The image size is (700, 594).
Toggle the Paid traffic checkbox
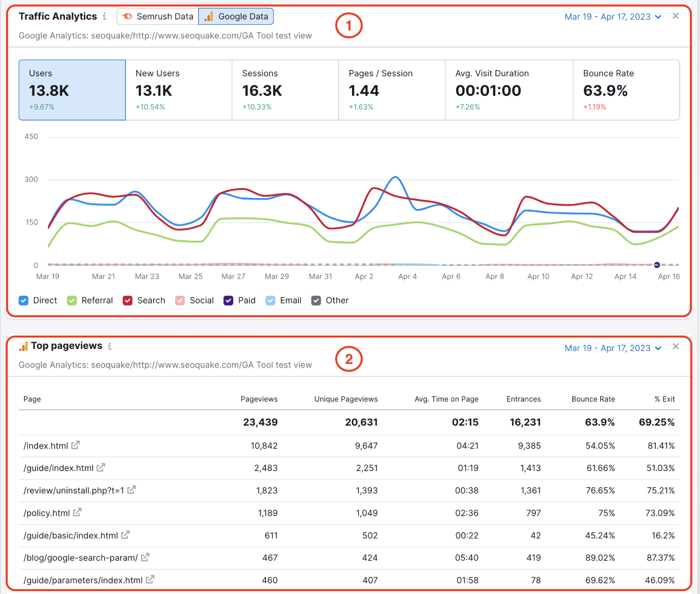228,301
